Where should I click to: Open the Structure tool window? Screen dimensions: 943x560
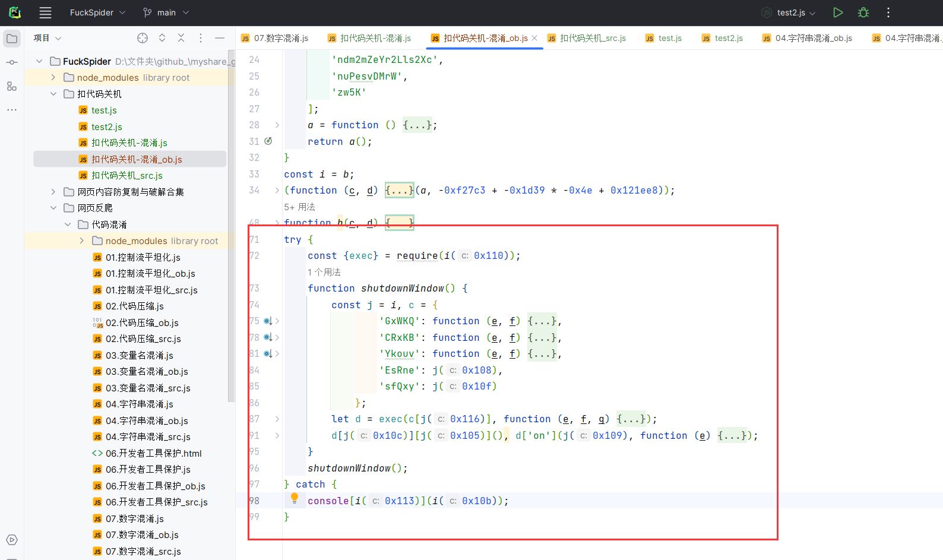12,86
